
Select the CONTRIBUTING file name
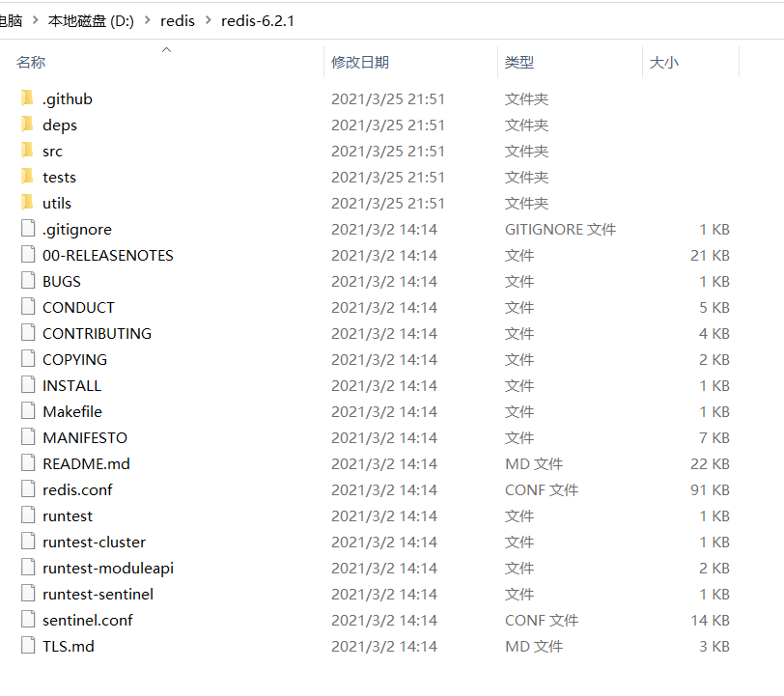click(x=97, y=333)
